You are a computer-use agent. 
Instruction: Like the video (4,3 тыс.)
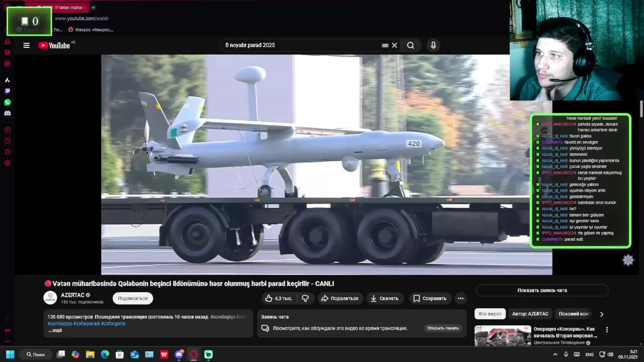click(279, 298)
